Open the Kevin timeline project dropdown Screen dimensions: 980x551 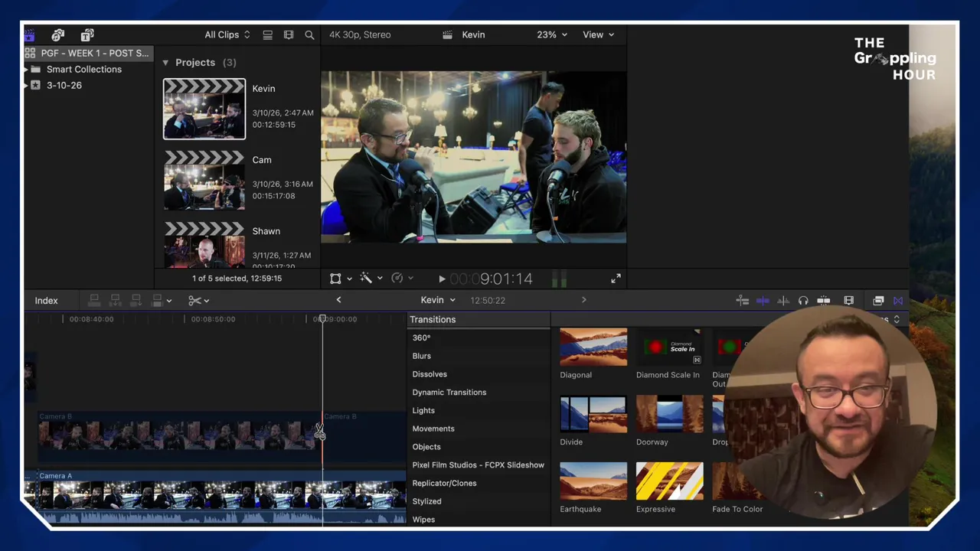[x=438, y=300]
